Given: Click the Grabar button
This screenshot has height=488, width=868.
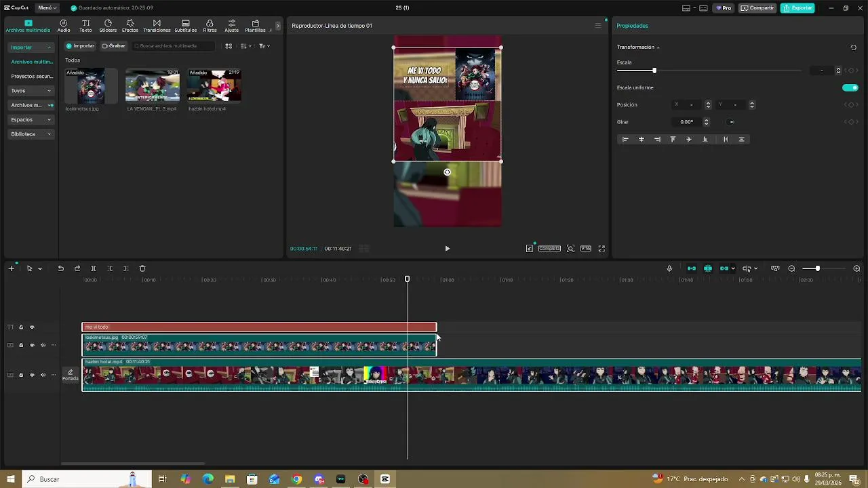Looking at the screenshot, I should click(x=113, y=46).
